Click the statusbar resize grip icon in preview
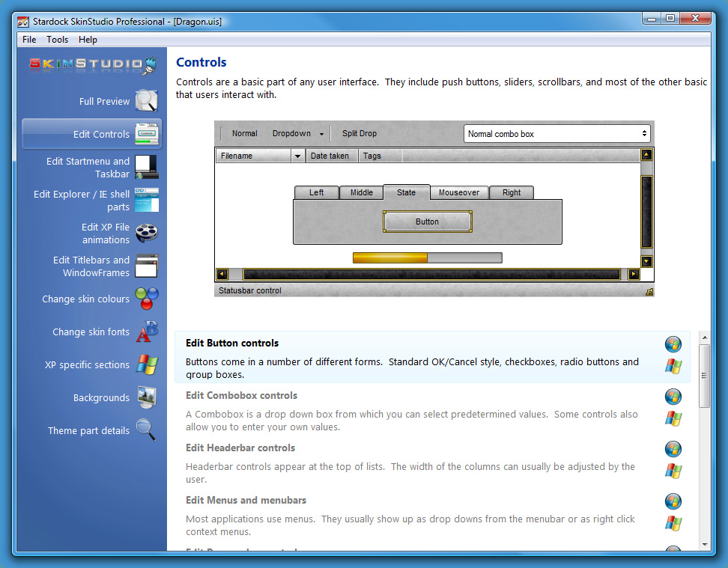 point(649,291)
